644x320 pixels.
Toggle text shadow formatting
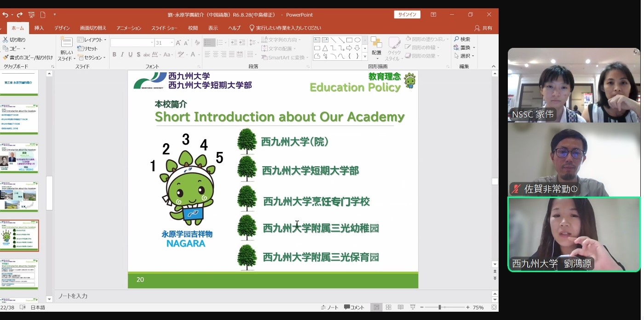(x=139, y=55)
